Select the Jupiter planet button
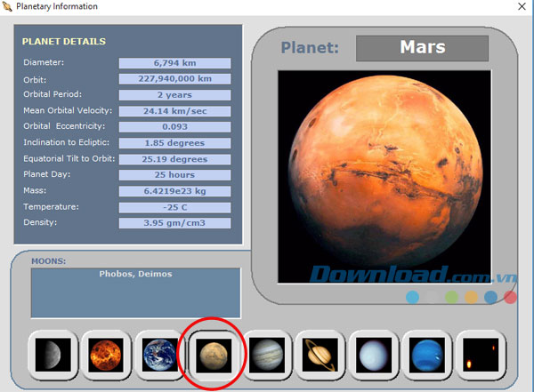 click(x=267, y=355)
